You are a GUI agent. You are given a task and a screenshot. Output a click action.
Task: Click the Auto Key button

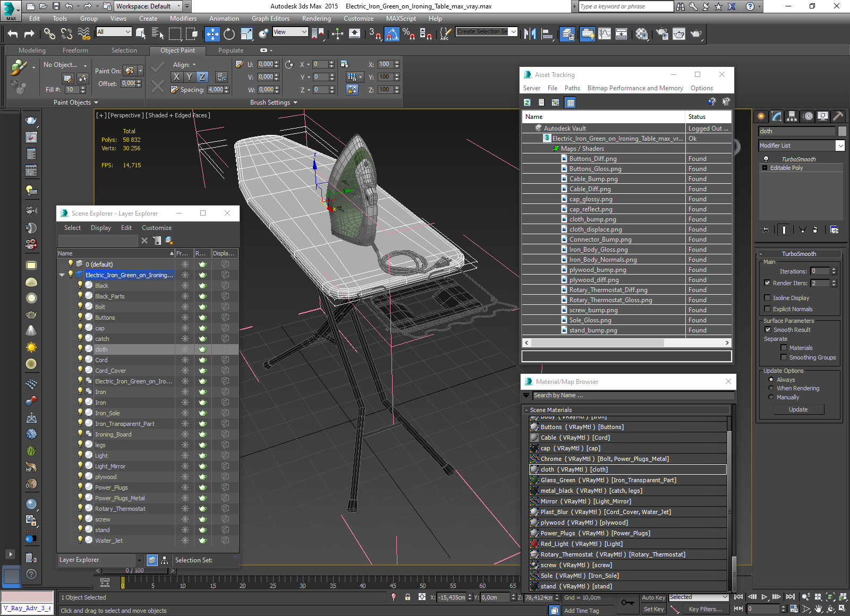pyautogui.click(x=653, y=597)
